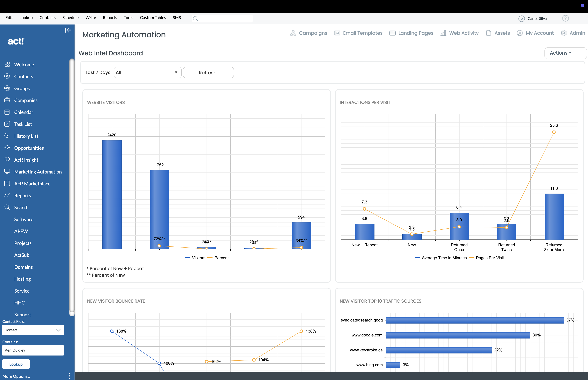The height and width of the screenshot is (380, 588).
Task: Click the Carlos Silva user avatar icon
Action: click(521, 19)
